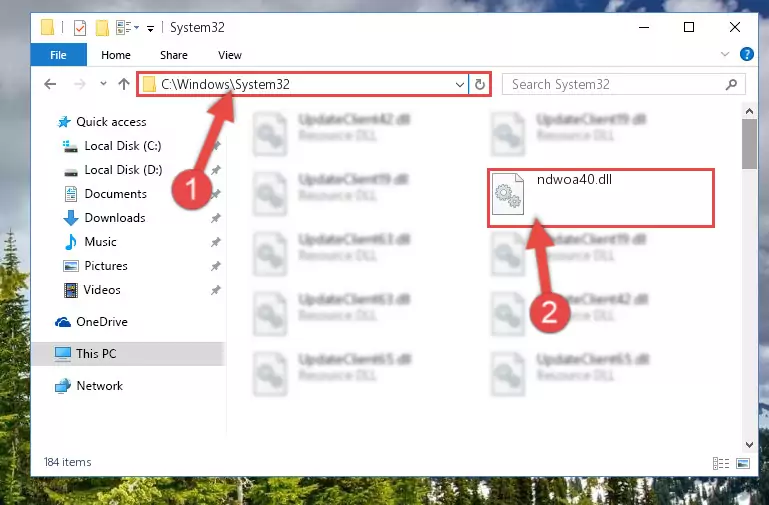Switch to the Home ribbon tab

(x=116, y=55)
